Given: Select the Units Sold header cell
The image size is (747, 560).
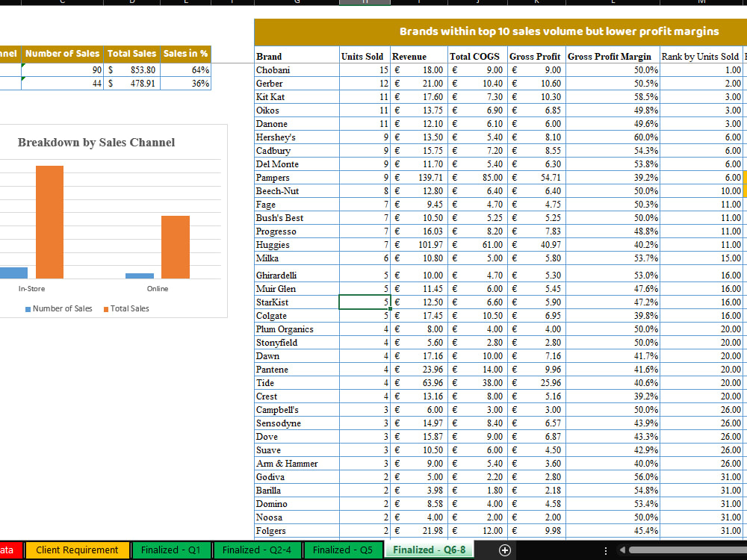Looking at the screenshot, I should click(x=365, y=56).
